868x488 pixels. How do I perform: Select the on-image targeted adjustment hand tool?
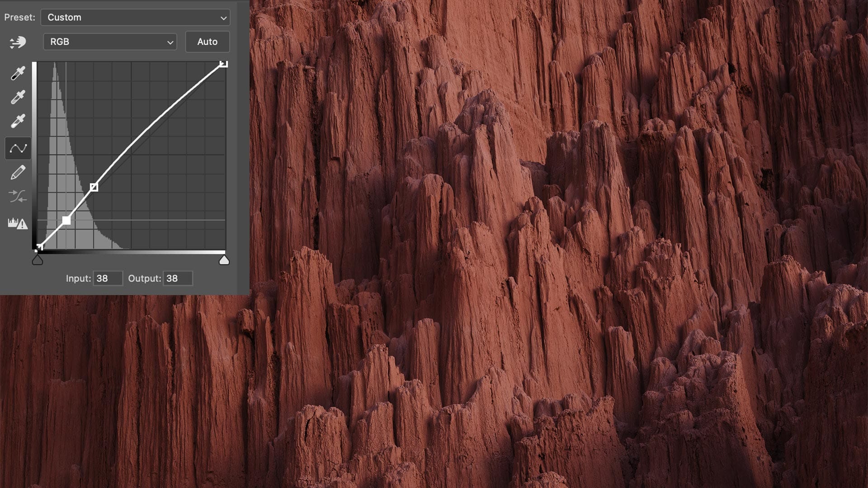pyautogui.click(x=18, y=42)
